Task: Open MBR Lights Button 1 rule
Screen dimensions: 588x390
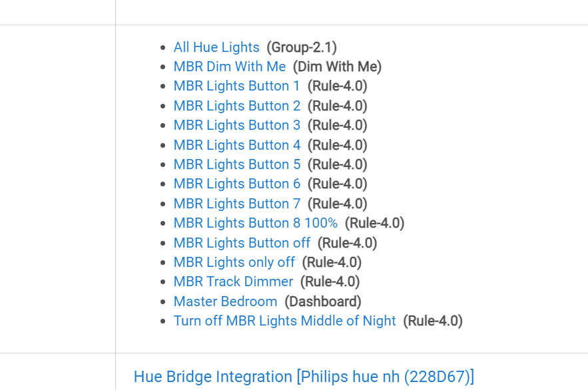Action: click(x=236, y=86)
